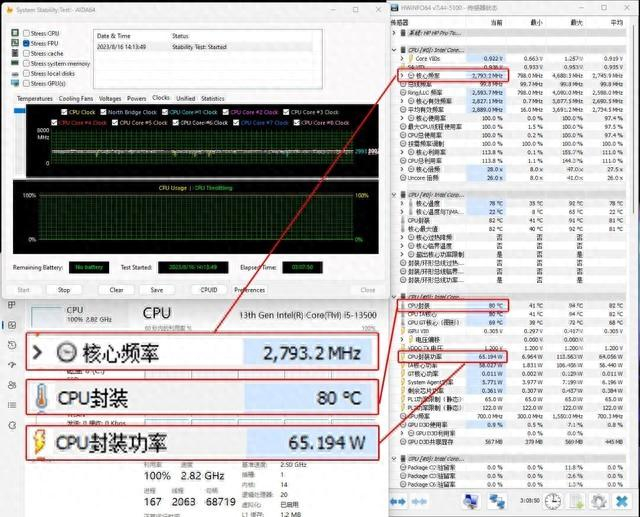The width and height of the screenshot is (640, 517).
Task: Uncheck CPU Clock graph checkbox
Action: click(x=64, y=112)
